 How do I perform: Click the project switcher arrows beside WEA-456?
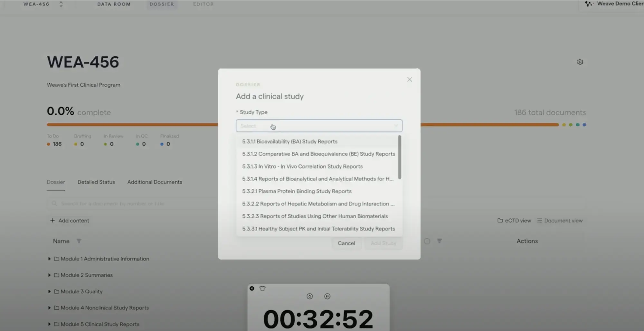[x=61, y=4]
